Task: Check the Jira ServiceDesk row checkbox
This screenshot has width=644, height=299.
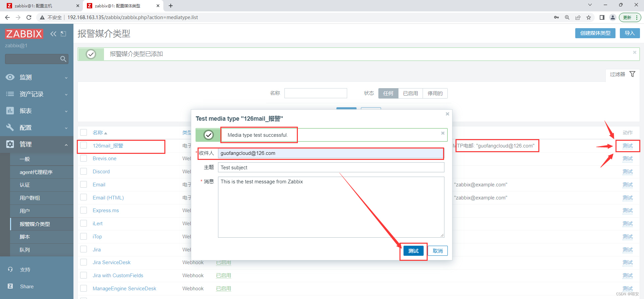Action: (84, 262)
